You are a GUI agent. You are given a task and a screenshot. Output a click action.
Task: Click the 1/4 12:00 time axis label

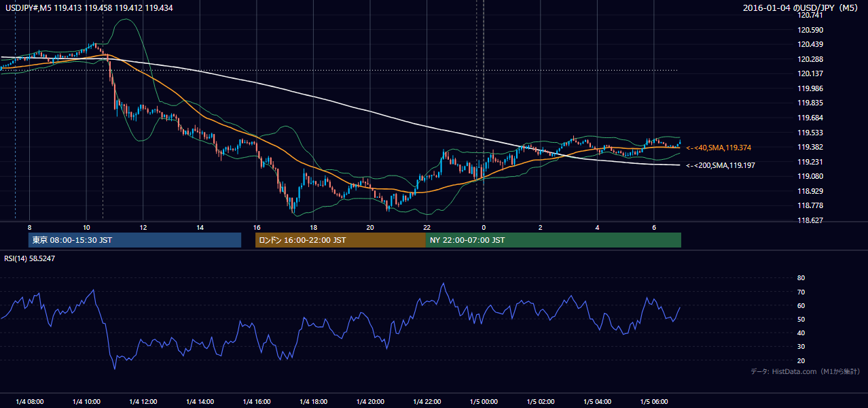143,401
